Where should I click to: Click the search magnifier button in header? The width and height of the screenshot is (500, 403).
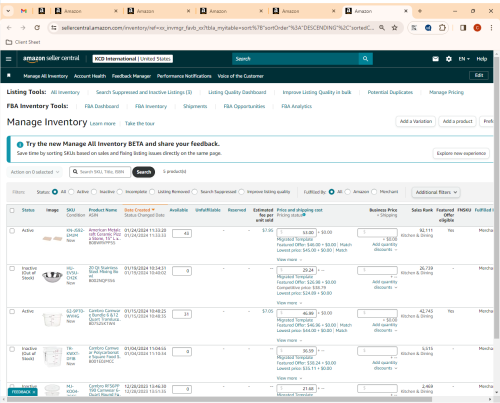coord(366,59)
